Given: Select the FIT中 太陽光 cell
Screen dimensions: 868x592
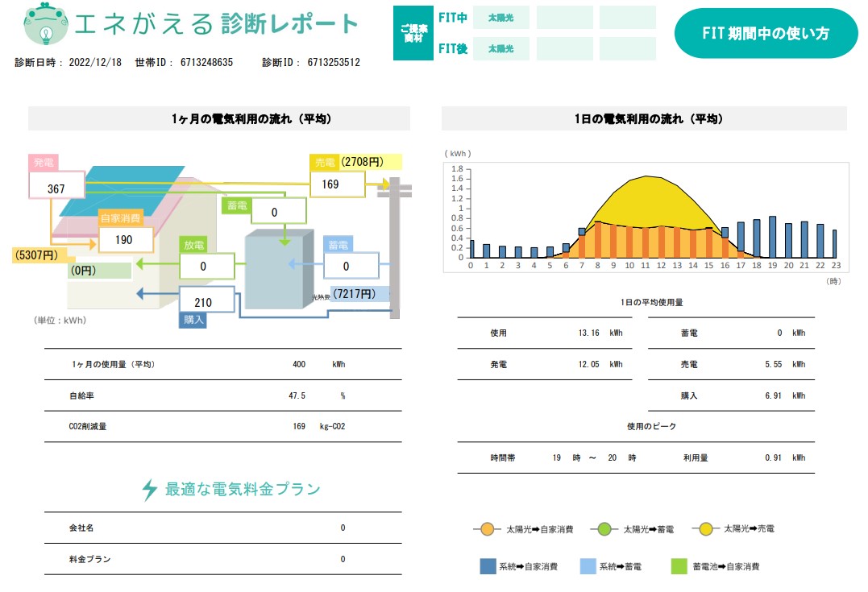Looking at the screenshot, I should (500, 17).
